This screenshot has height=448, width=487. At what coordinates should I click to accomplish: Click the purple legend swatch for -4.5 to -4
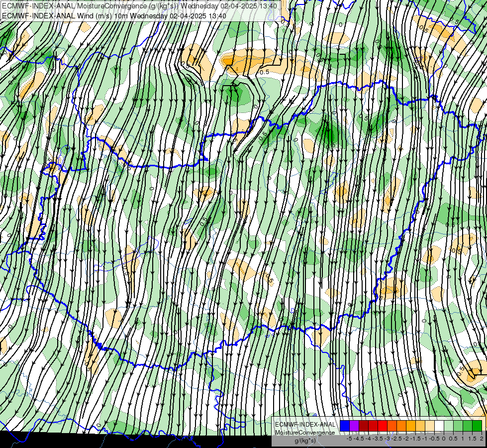pyautogui.click(x=354, y=426)
